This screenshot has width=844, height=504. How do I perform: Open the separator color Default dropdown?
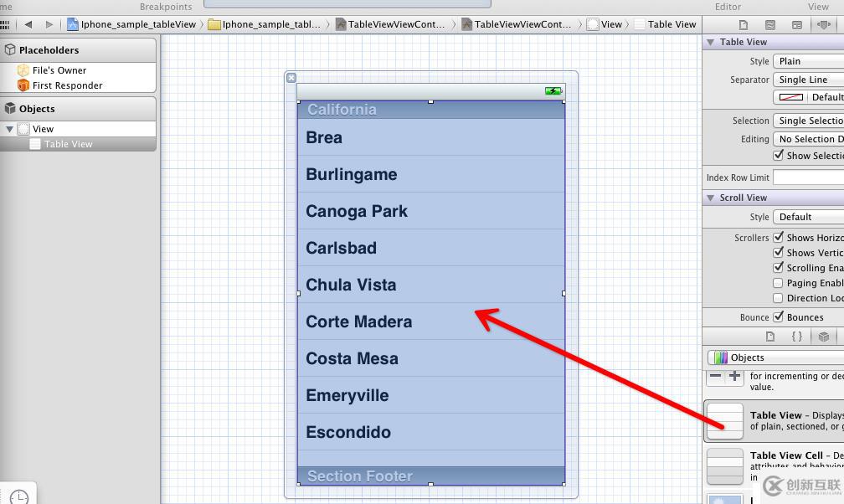coord(826,97)
